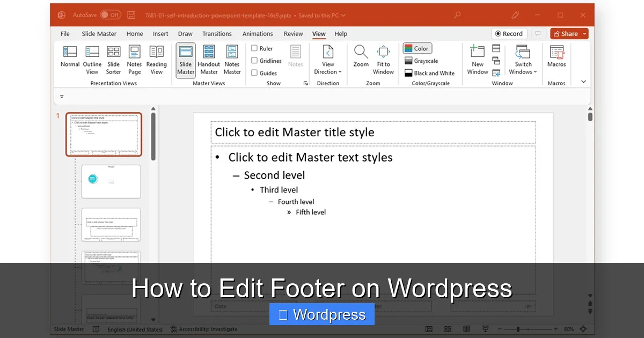Turn on the Guides checkbox
Screen dimensions: 644x338
coord(254,72)
